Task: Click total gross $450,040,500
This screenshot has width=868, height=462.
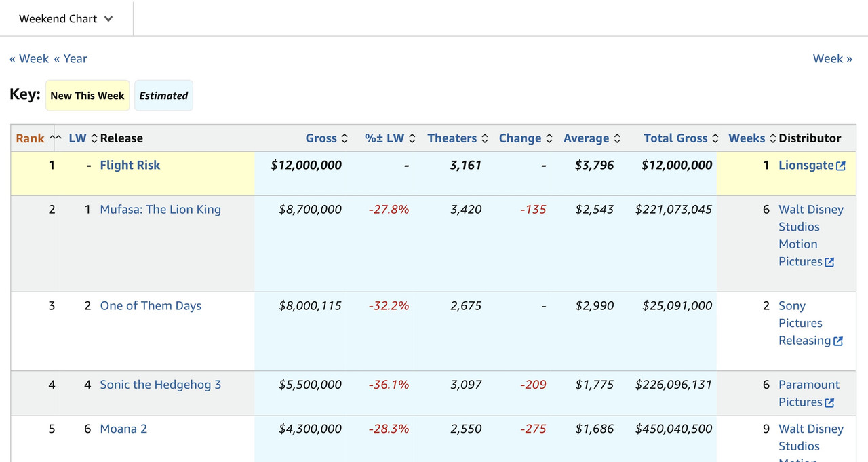Action: click(x=674, y=429)
